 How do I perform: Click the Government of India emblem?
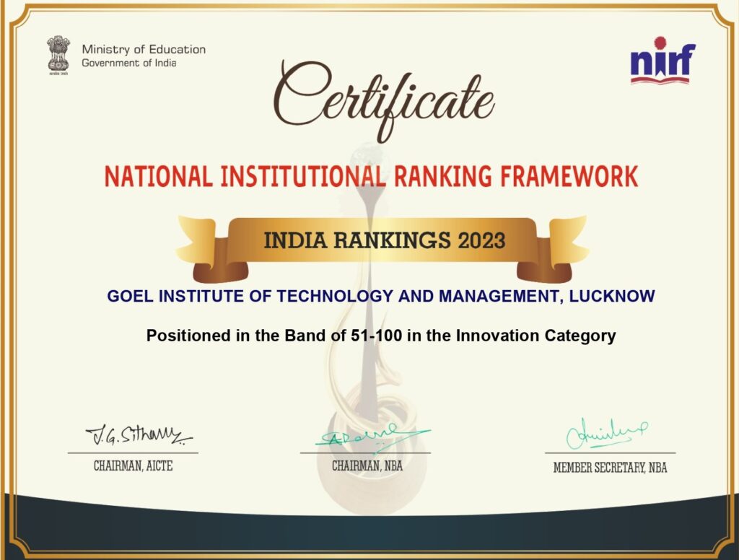pyautogui.click(x=58, y=55)
